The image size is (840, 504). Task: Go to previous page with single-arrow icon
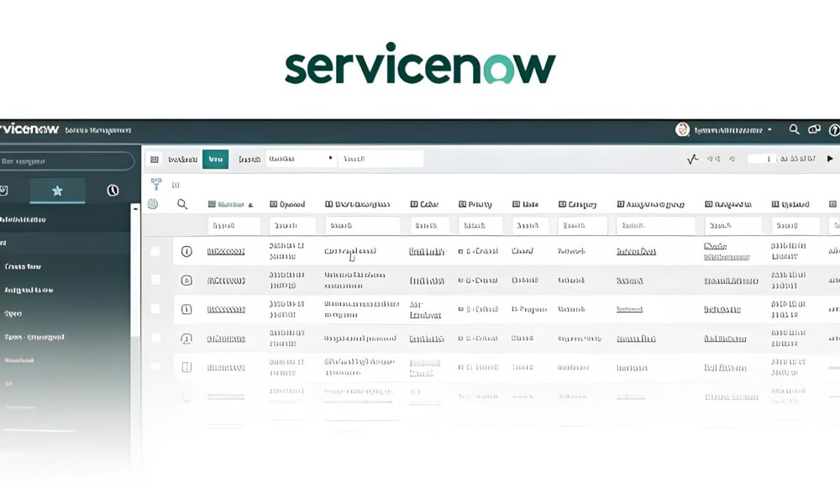coord(732,159)
